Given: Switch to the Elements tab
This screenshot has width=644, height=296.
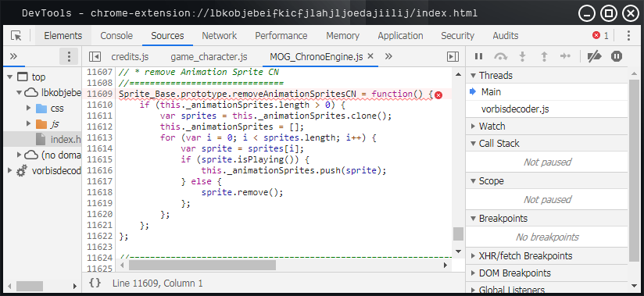Looking at the screenshot, I should (63, 36).
